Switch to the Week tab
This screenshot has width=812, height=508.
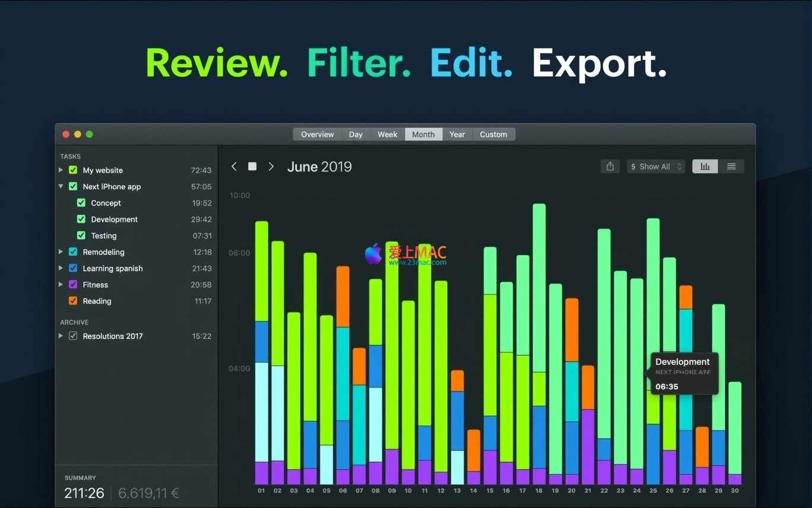point(387,134)
